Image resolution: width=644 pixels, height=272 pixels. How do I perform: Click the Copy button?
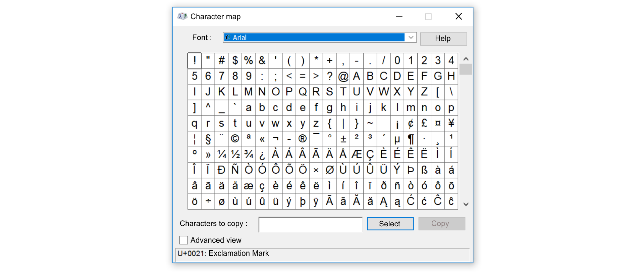[x=442, y=224]
